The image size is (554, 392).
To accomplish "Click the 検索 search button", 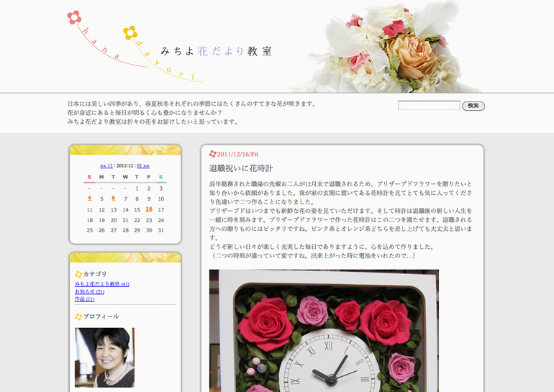I will 473,106.
